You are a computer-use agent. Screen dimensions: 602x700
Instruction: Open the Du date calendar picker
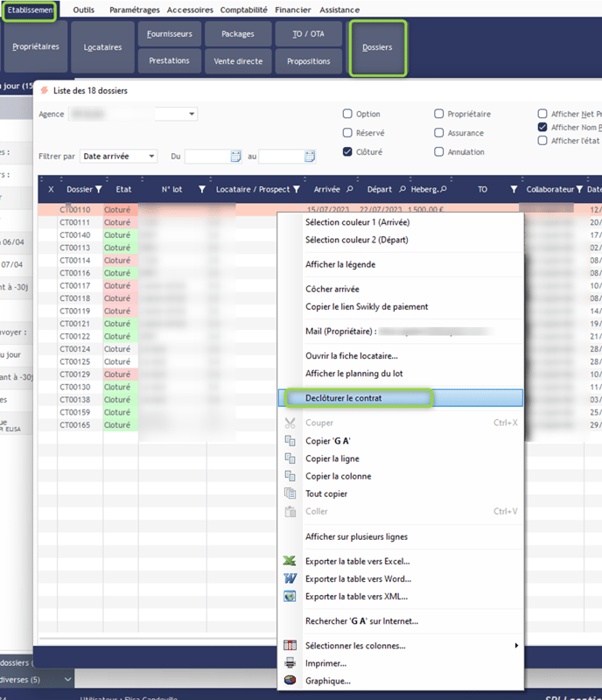coord(235,157)
